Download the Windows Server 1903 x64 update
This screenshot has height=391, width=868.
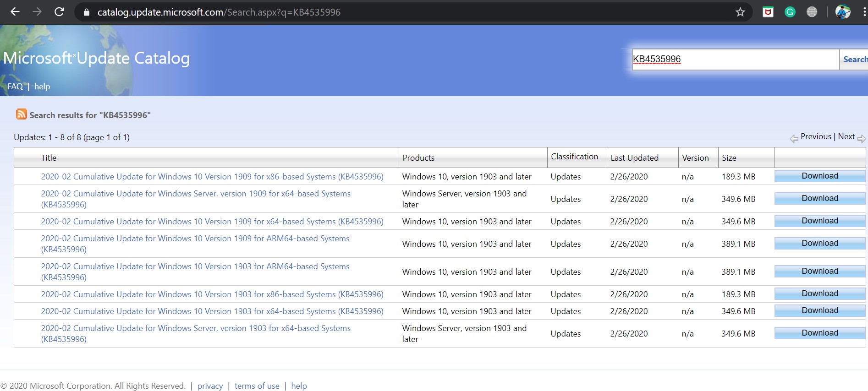pyautogui.click(x=820, y=333)
